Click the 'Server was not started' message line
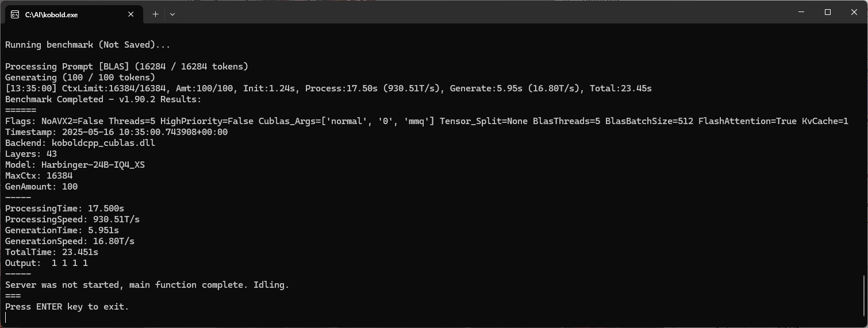868x328 pixels. coord(147,285)
